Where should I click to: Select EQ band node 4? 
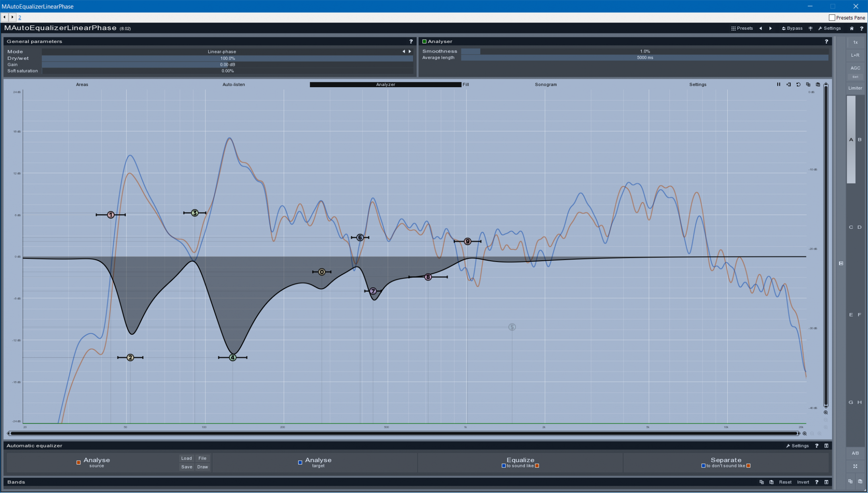point(233,357)
